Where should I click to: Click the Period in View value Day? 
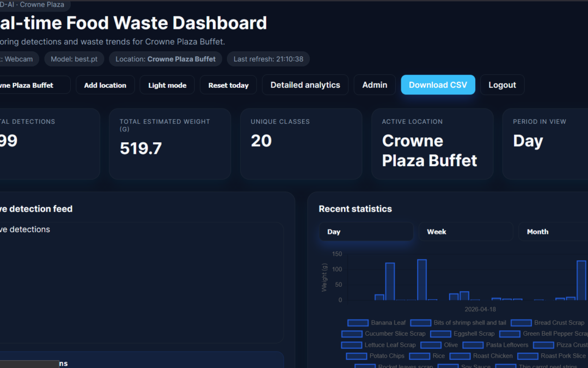coord(528,141)
